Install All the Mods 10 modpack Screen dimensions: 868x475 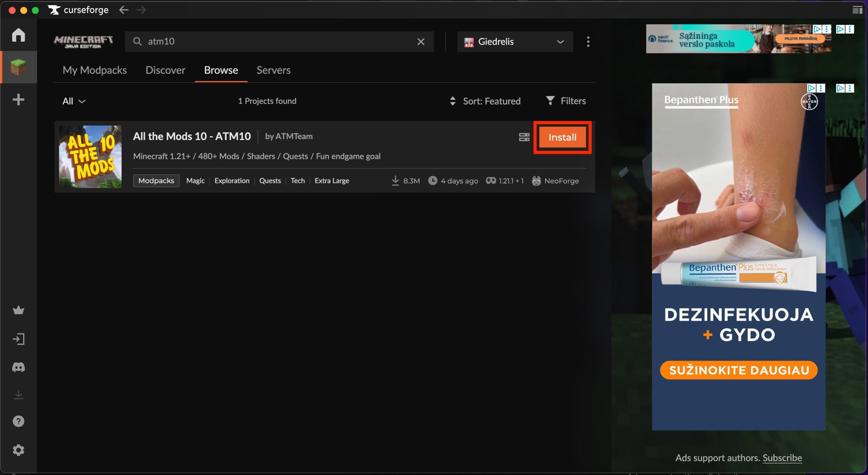(563, 137)
